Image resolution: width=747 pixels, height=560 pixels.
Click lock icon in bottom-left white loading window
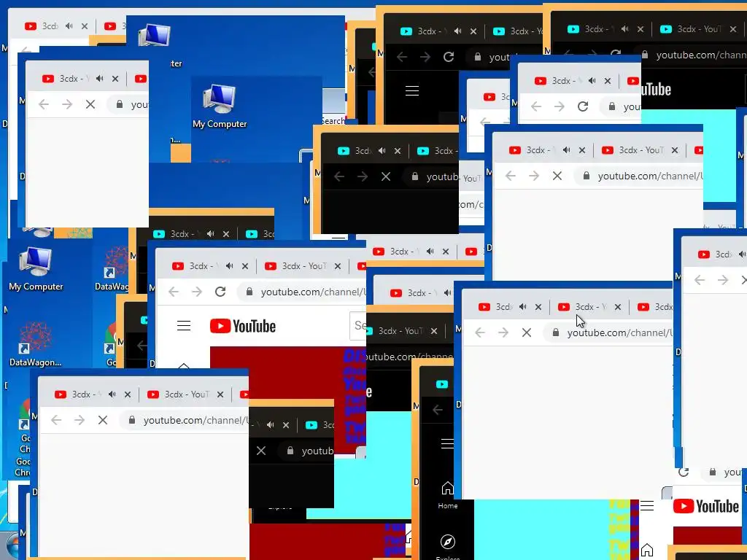point(131,420)
